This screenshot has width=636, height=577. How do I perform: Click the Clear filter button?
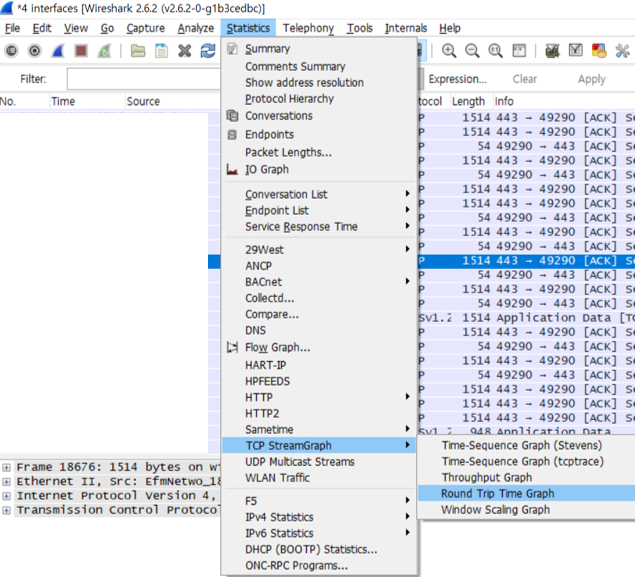pos(524,79)
